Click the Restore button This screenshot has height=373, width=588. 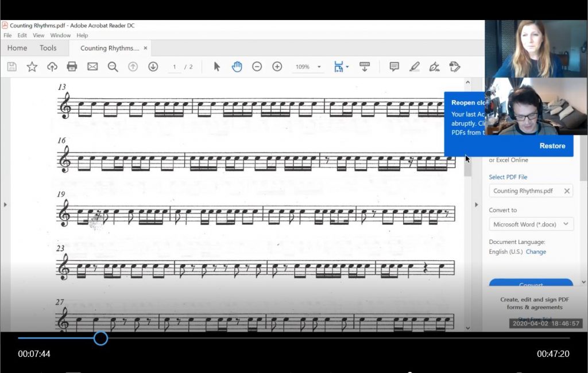(x=552, y=146)
